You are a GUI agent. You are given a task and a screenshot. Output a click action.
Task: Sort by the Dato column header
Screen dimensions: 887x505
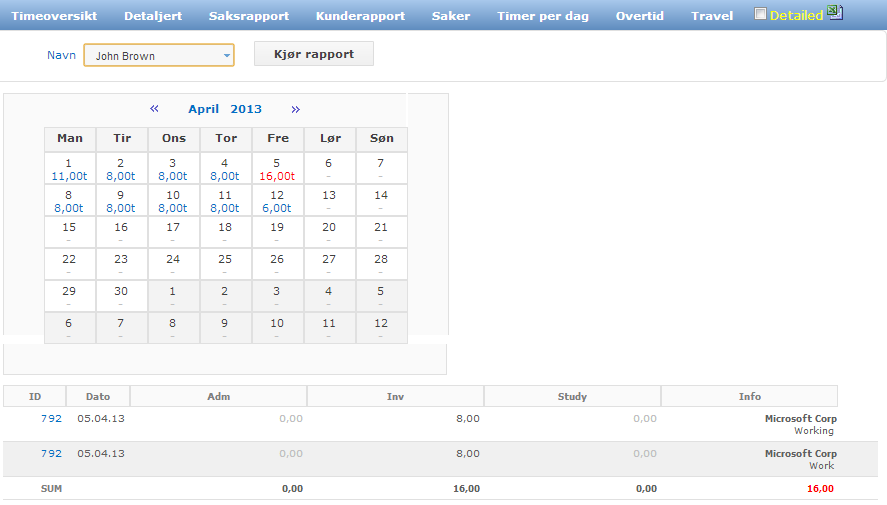pyautogui.click(x=98, y=396)
